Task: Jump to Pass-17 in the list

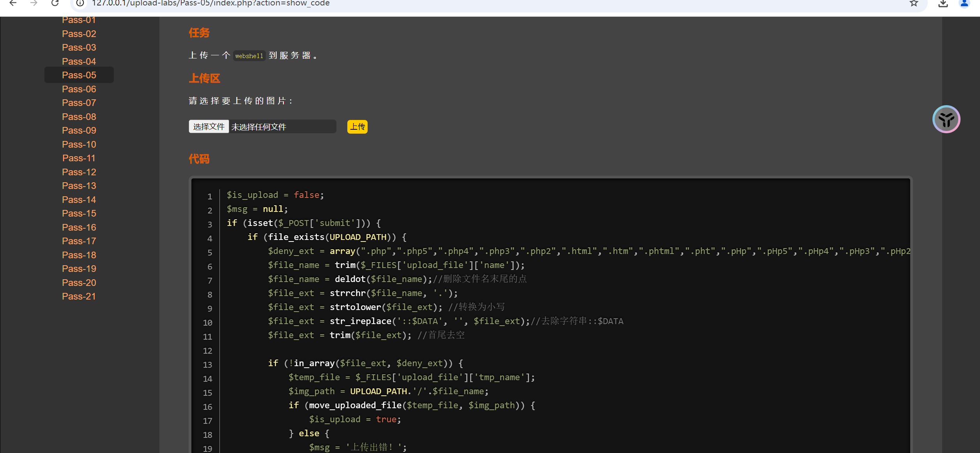Action: (79, 241)
